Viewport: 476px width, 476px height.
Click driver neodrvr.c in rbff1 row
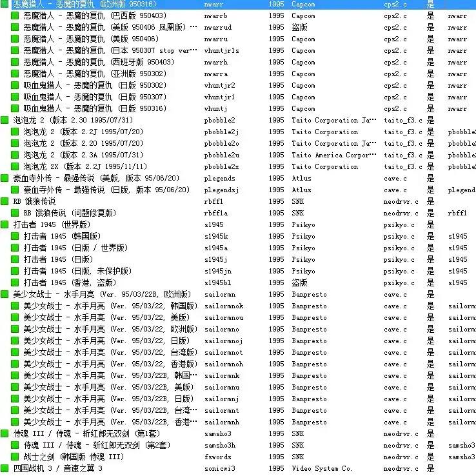click(x=401, y=201)
